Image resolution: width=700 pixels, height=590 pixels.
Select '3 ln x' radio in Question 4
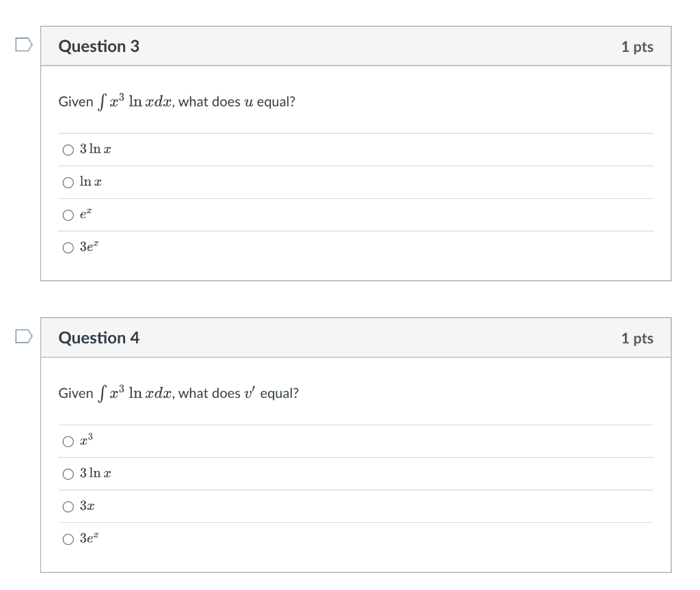(x=68, y=474)
